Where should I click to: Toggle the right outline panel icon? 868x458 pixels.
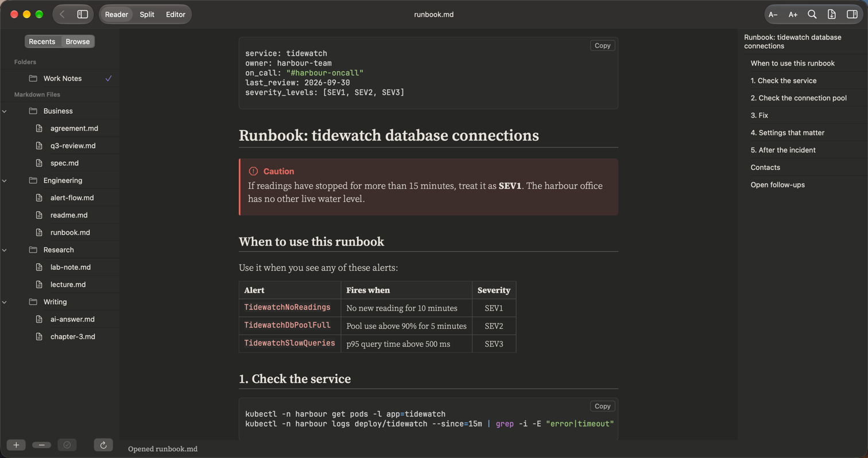(852, 14)
